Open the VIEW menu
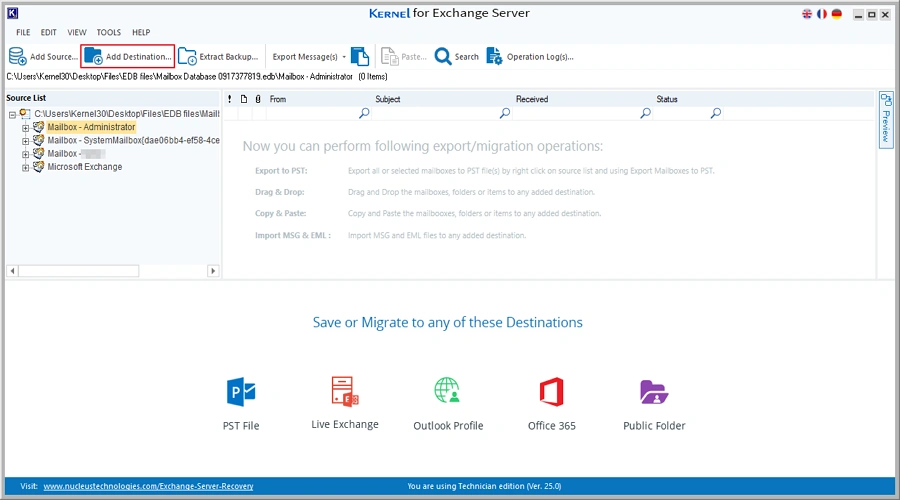Screen dimensions: 900x500 pyautogui.click(x=77, y=33)
